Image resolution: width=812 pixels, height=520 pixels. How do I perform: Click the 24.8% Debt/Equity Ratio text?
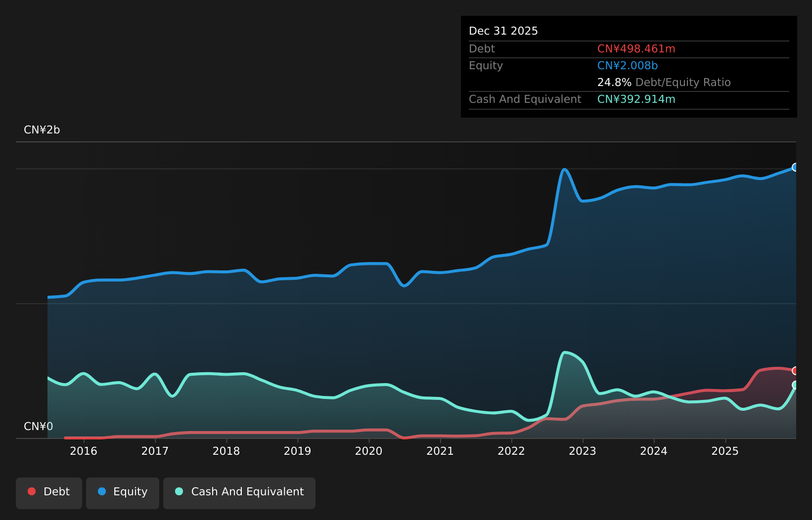664,83
